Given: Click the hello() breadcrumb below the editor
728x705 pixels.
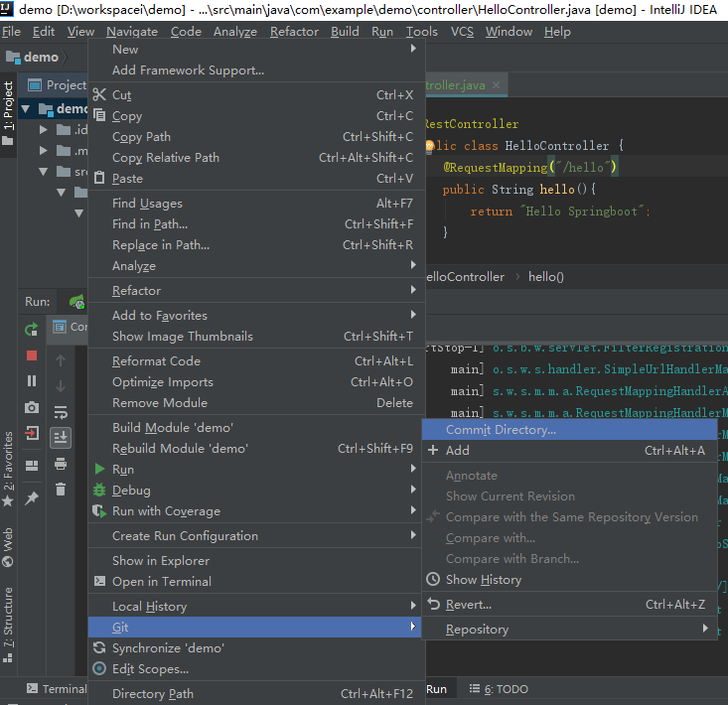Looking at the screenshot, I should point(546,277).
